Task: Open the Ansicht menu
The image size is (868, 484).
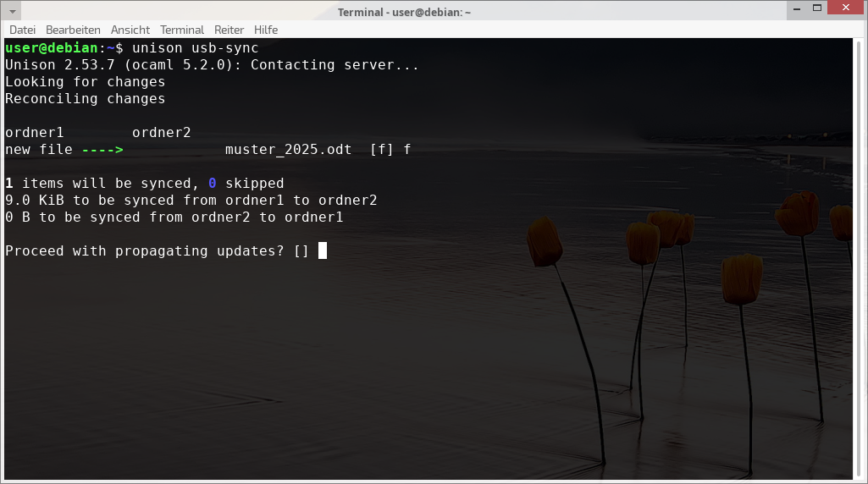Action: [130, 30]
